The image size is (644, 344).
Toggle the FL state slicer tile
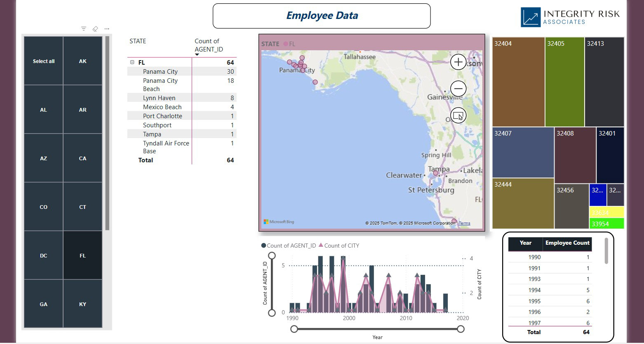(82, 255)
